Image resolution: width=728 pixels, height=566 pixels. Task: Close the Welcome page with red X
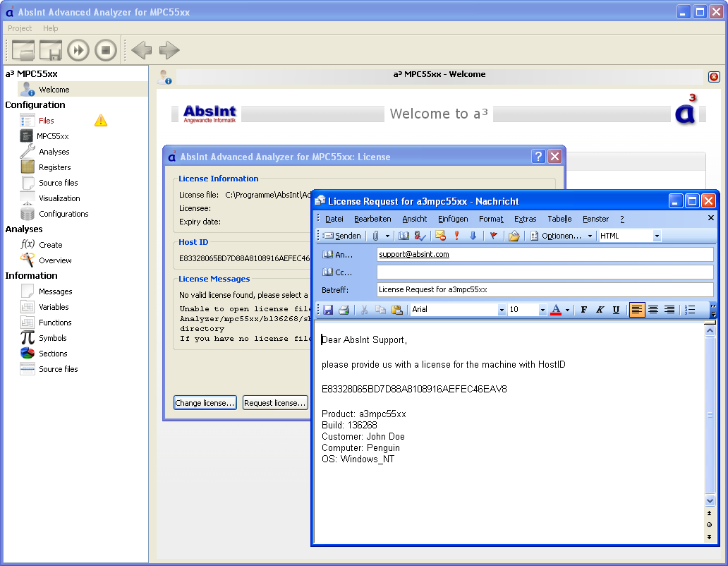tap(714, 77)
